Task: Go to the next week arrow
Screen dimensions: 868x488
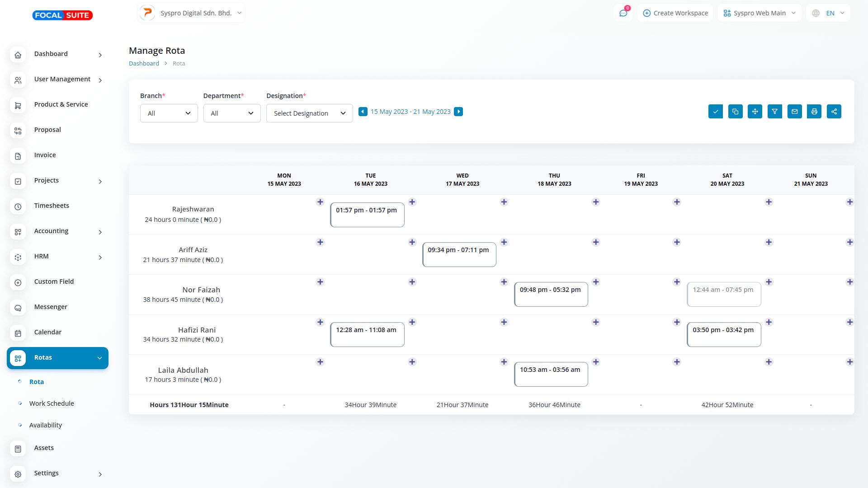Action: (458, 112)
